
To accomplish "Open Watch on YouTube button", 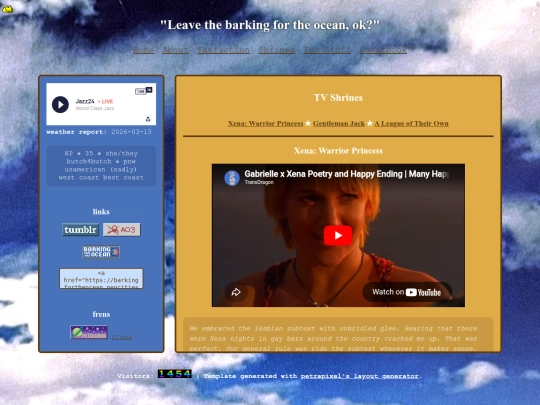I will pos(407,292).
